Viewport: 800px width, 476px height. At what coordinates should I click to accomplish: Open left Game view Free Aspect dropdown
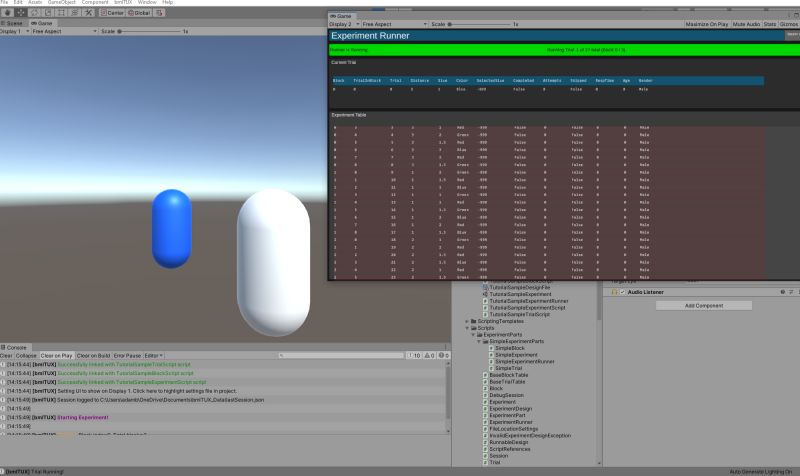(x=64, y=32)
